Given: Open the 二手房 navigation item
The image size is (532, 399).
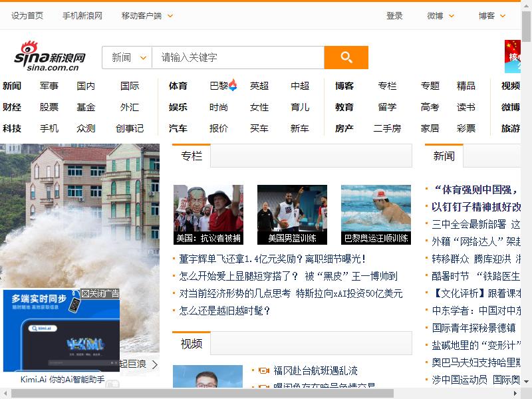Looking at the screenshot, I should [x=388, y=128].
